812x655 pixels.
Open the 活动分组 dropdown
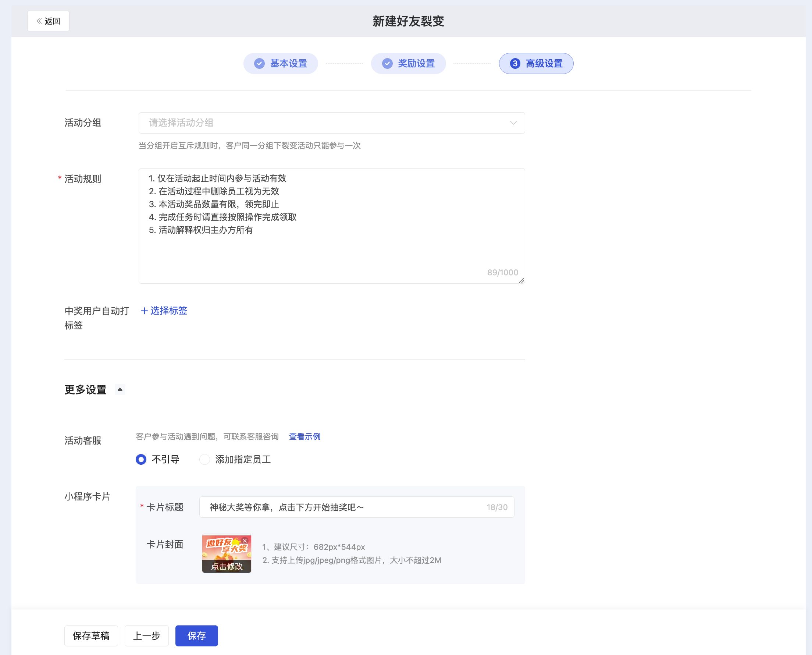332,123
